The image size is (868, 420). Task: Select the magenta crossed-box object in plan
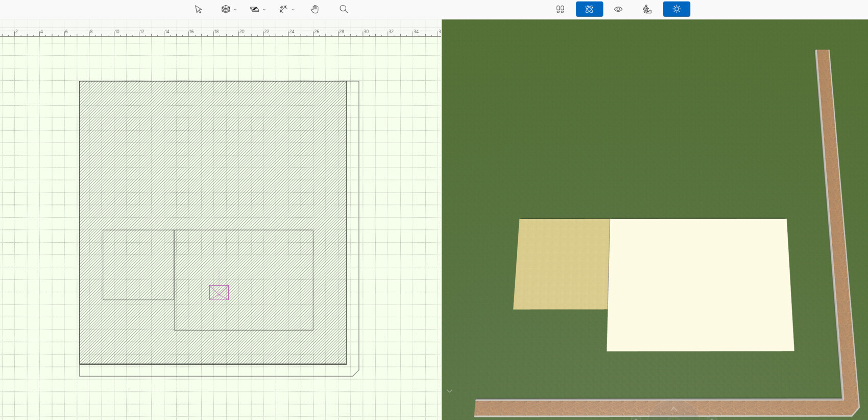[x=219, y=292]
